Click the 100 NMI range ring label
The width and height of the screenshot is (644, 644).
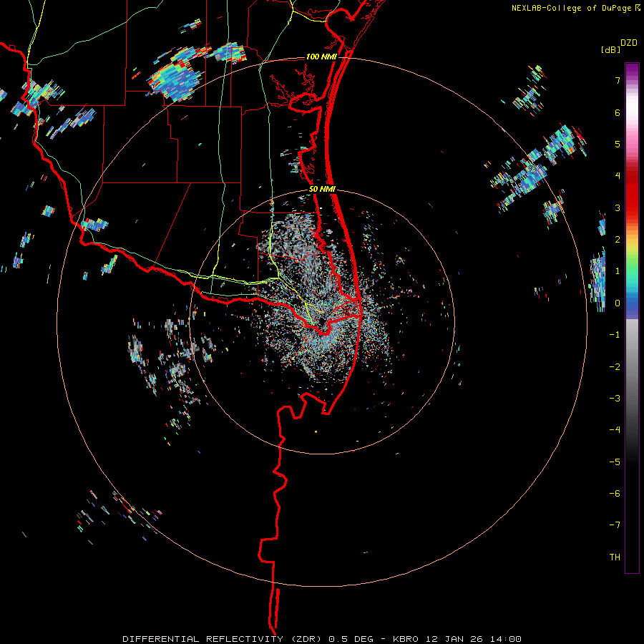pos(321,57)
